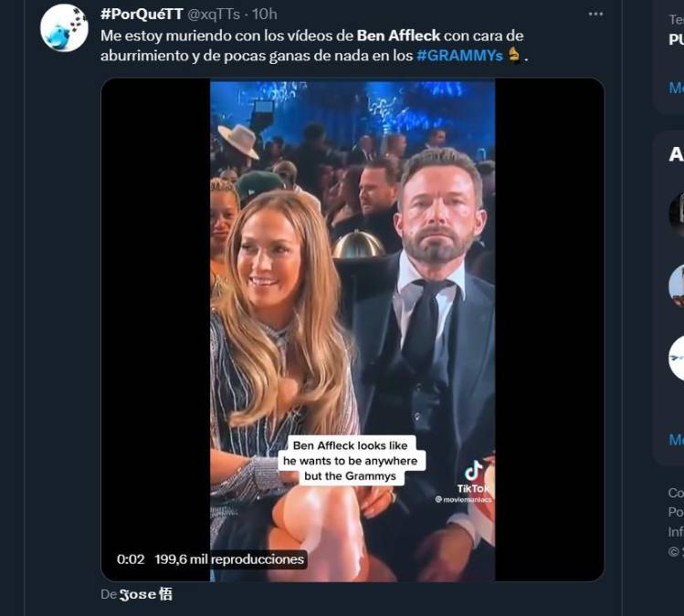Click the 10h tweet timestamp
Viewport: 684px width, 616px height.
coord(265,14)
